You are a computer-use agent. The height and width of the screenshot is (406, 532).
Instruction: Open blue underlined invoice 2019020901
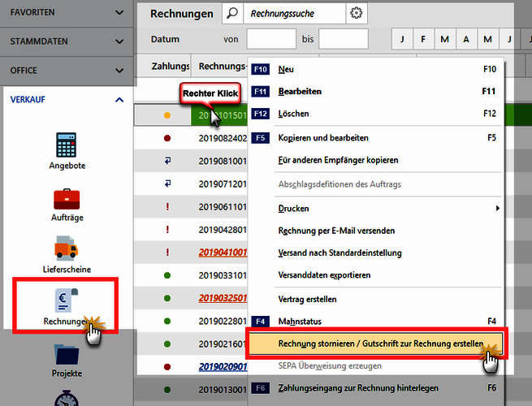[223, 367]
